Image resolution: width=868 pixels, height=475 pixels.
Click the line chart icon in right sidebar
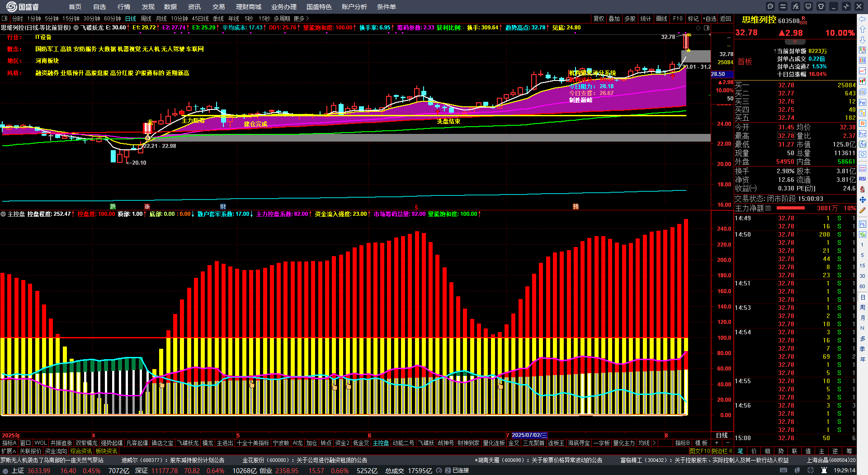pos(863,71)
